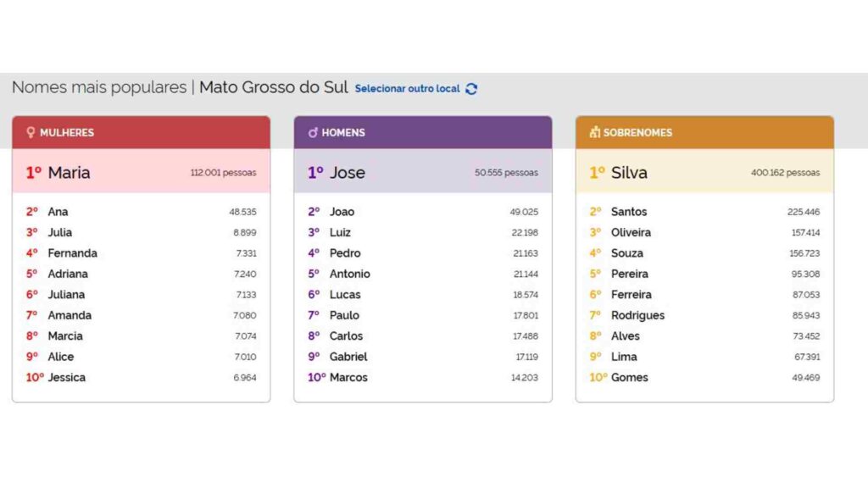The image size is (868, 488).
Task: Click the surname Gomes, ranked tenth
Action: click(631, 378)
